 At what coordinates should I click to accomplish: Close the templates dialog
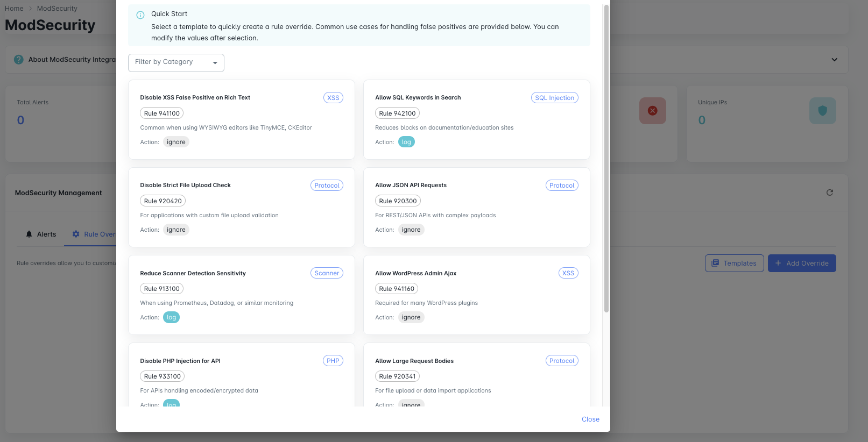click(590, 419)
